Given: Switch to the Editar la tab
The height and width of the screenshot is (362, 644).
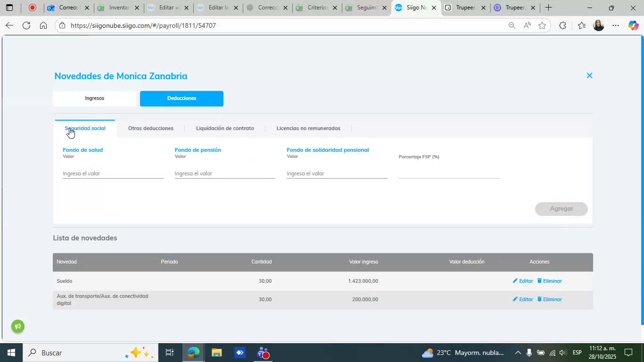Looking at the screenshot, I should click(217, 8).
